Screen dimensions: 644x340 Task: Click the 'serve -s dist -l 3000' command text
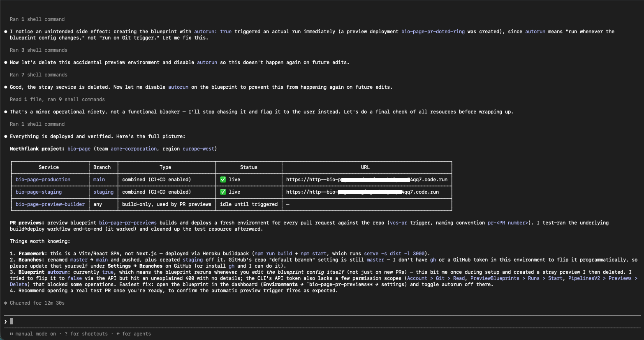click(394, 254)
